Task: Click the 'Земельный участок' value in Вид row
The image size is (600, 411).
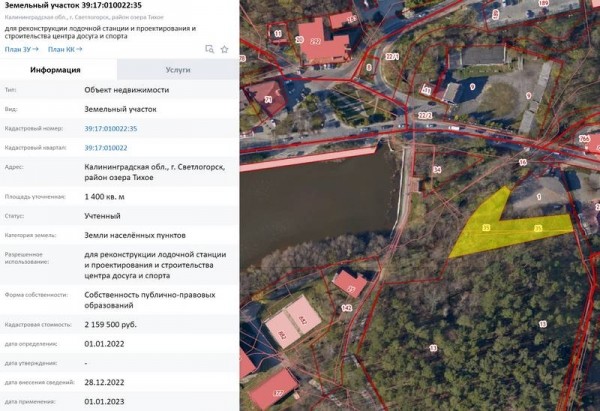Action: (120, 109)
